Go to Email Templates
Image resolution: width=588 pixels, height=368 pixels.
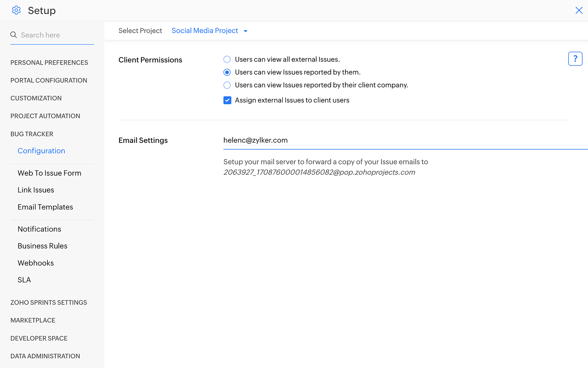coord(45,207)
